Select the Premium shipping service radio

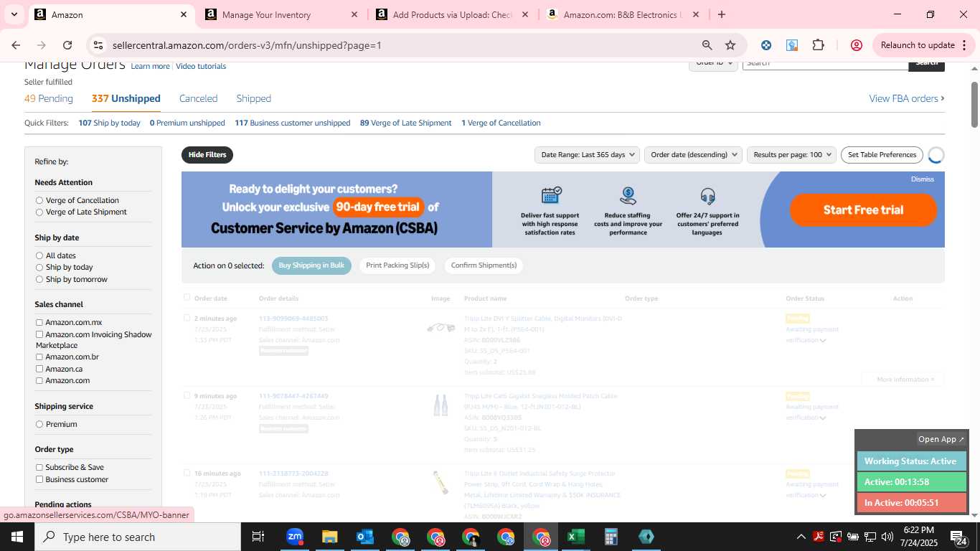(x=39, y=424)
